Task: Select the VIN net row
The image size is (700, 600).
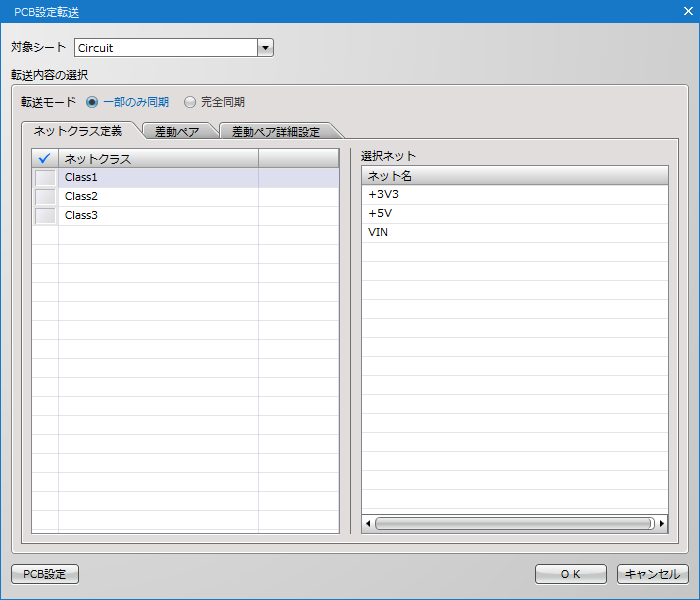Action: click(515, 233)
